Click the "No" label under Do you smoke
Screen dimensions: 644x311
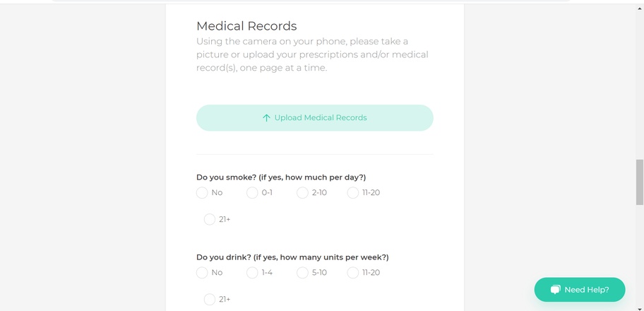217,192
